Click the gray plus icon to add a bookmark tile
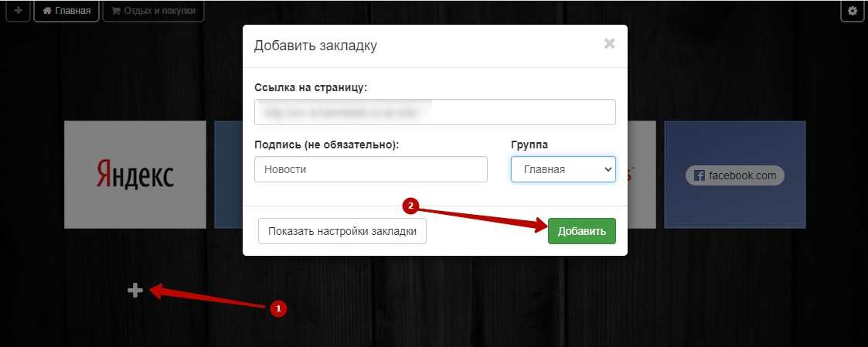This screenshot has width=868, height=347. (x=135, y=291)
